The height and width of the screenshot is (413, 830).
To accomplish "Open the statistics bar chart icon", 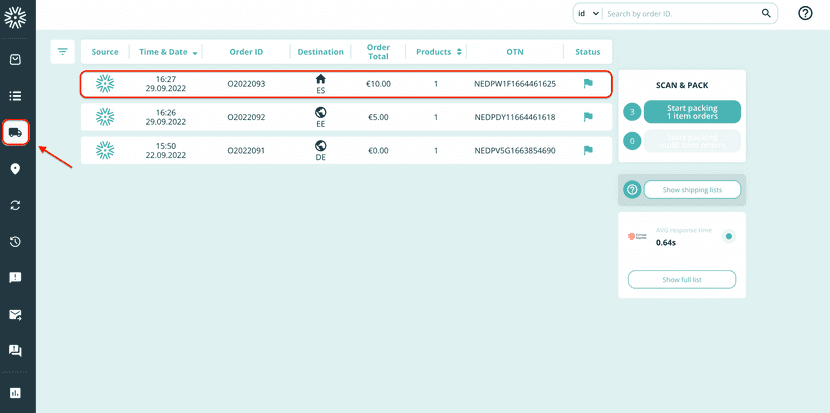I will click(16, 393).
